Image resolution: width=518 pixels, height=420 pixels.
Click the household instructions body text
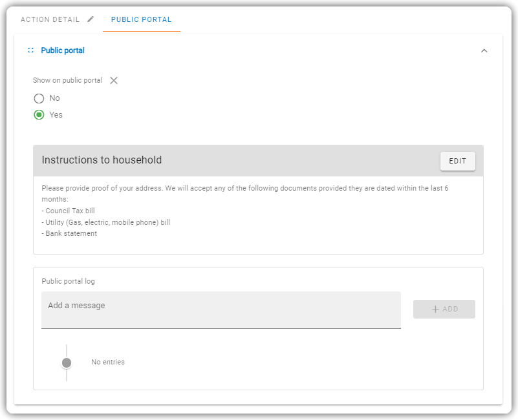click(245, 211)
